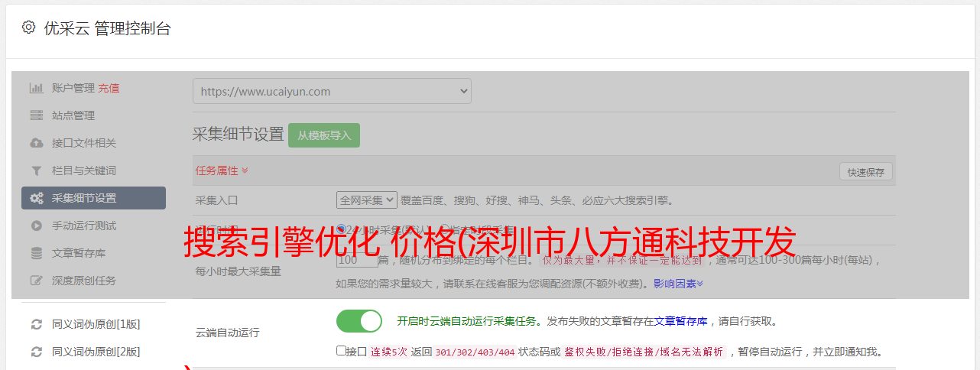The width and height of the screenshot is (980, 370).
Task: Open 账户管理 in the sidebar
Action: (x=73, y=88)
